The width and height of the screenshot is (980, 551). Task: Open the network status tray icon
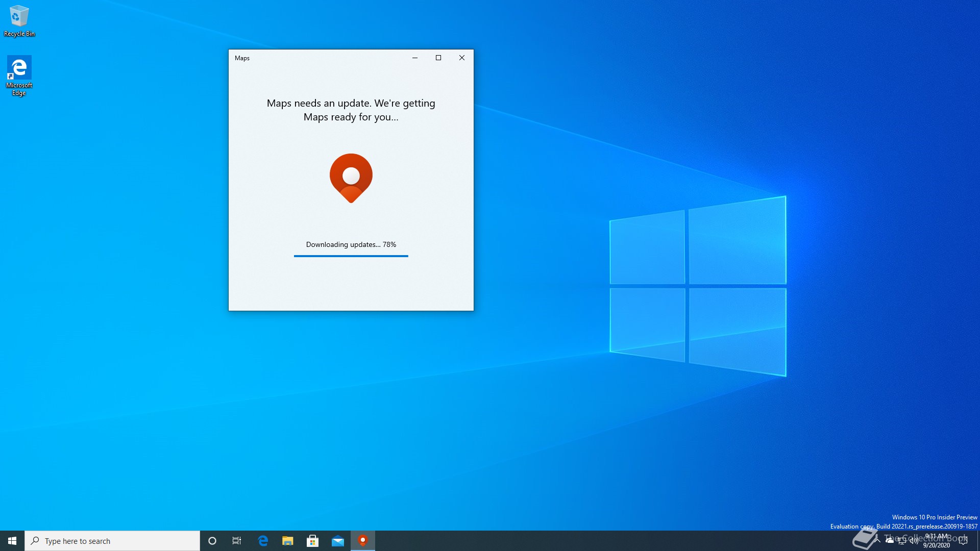coord(902,541)
